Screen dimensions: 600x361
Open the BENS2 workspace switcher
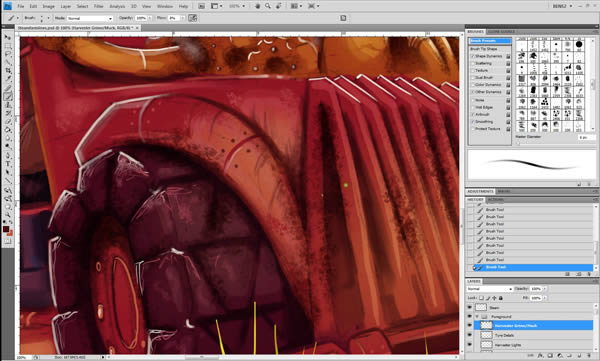pyautogui.click(x=562, y=6)
